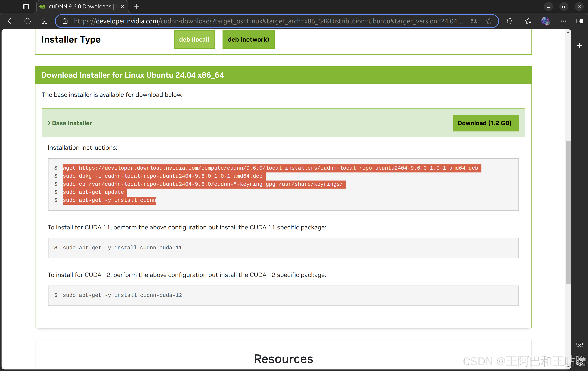This screenshot has width=588, height=371.
Task: Select the deb (local) installer type
Action: tap(194, 39)
